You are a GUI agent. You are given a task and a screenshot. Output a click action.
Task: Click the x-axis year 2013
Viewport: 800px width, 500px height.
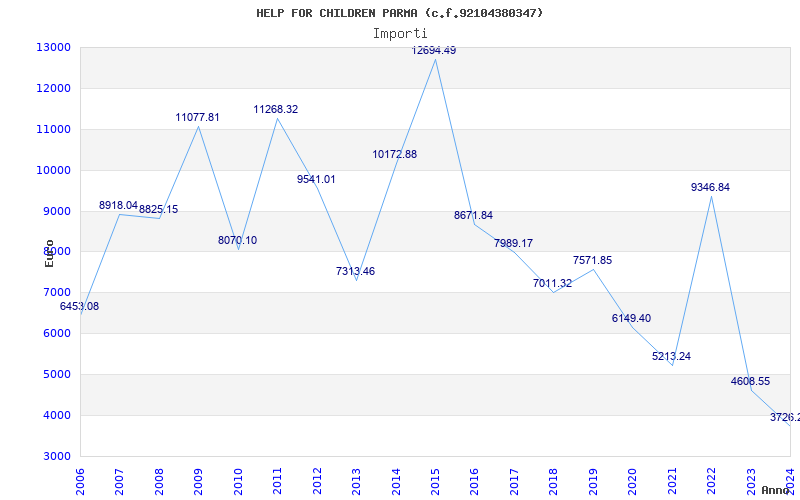point(357,481)
